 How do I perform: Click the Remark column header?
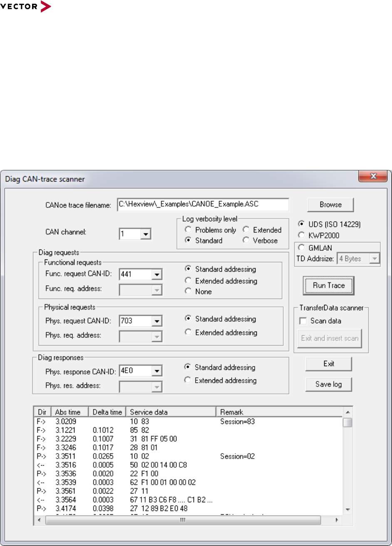coord(279,412)
